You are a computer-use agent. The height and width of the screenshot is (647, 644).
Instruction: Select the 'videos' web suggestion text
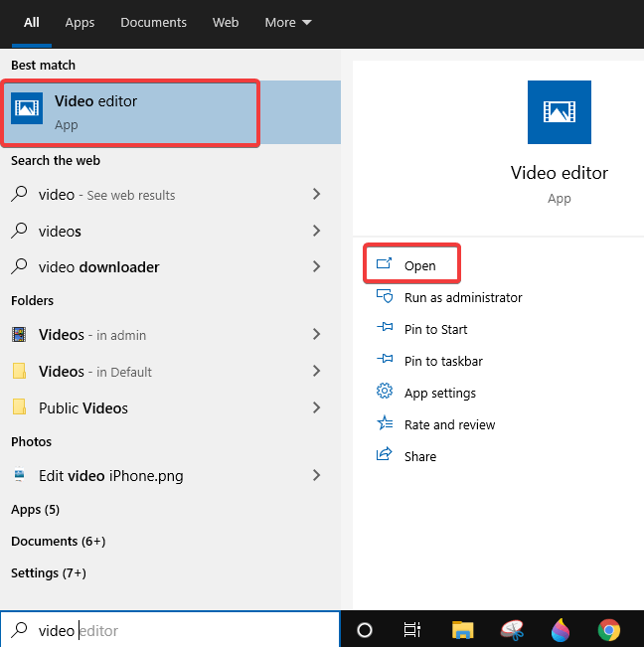tap(60, 231)
